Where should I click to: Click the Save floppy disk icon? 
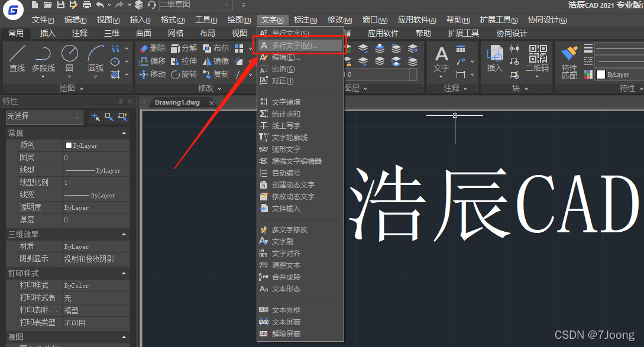coord(61,5)
